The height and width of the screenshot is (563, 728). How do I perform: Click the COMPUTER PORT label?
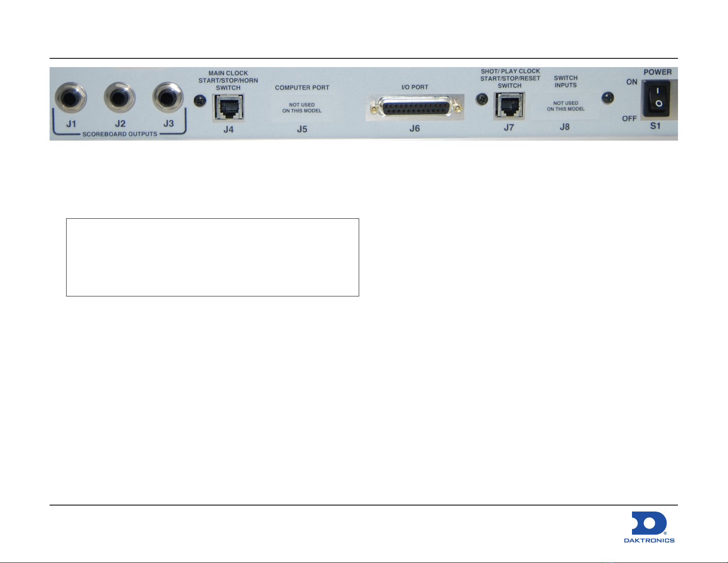click(302, 88)
